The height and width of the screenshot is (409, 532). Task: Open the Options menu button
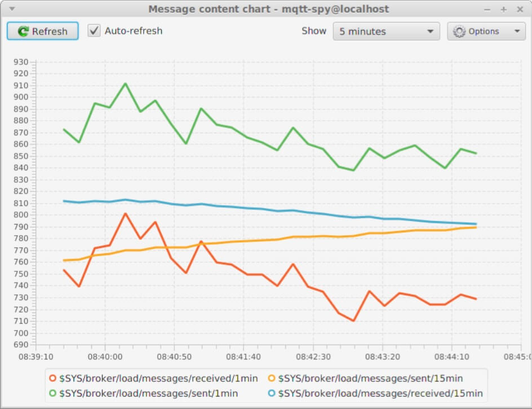coord(486,31)
